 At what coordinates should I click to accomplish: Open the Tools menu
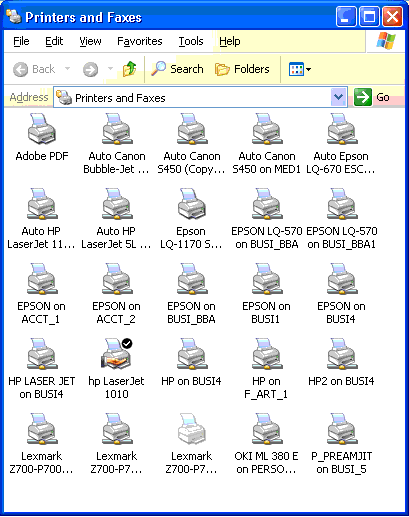[x=191, y=41]
